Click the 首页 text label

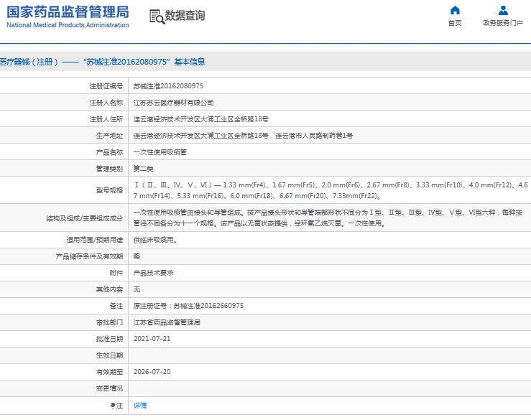coord(455,23)
